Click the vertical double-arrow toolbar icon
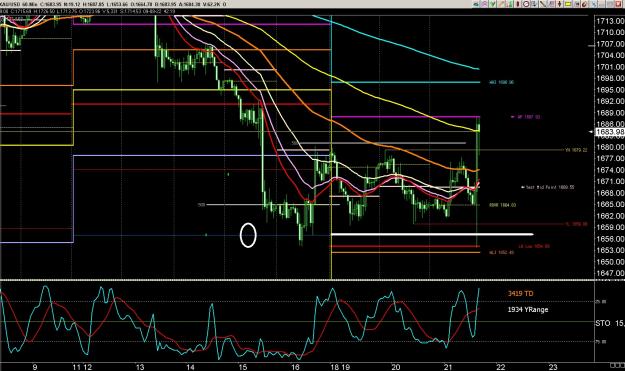625x371 pixels. (560, 4)
